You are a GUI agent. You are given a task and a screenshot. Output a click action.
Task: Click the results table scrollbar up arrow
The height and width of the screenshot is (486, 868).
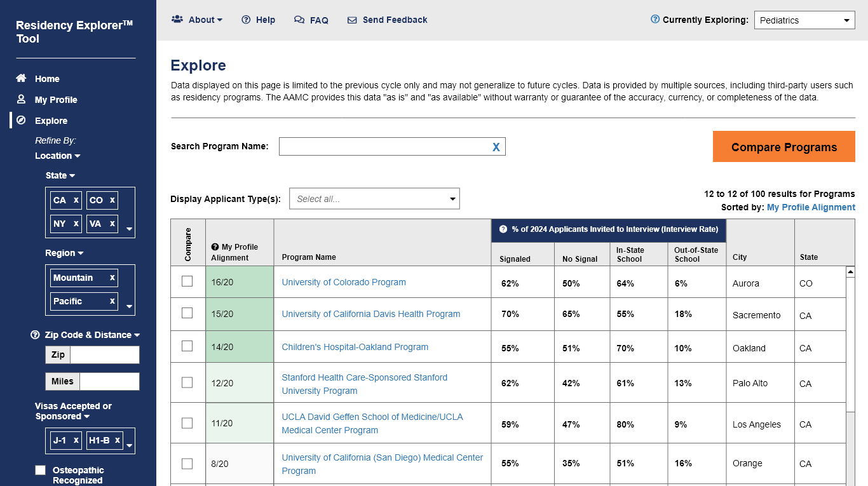point(850,271)
